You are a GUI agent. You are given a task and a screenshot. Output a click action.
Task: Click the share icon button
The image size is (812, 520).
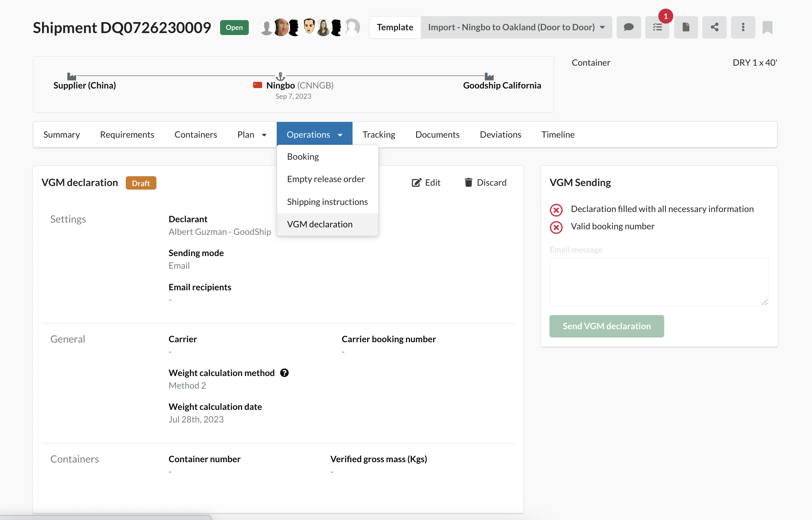[x=715, y=27]
